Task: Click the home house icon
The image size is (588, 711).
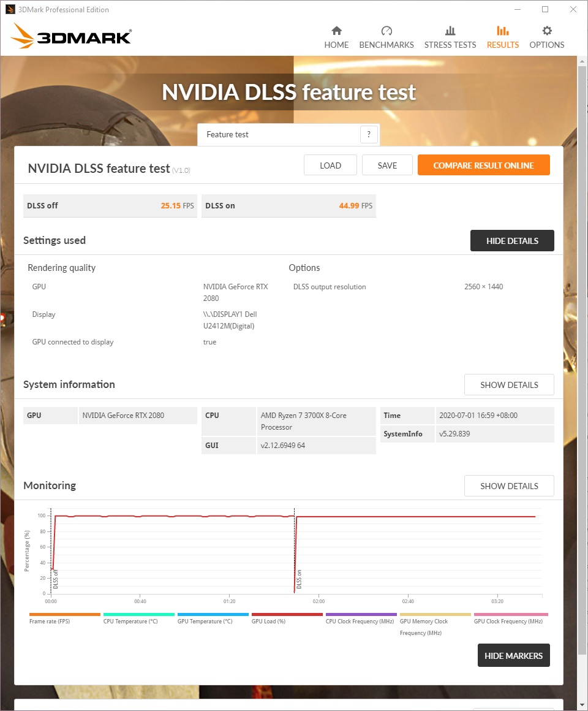Action: point(336,31)
